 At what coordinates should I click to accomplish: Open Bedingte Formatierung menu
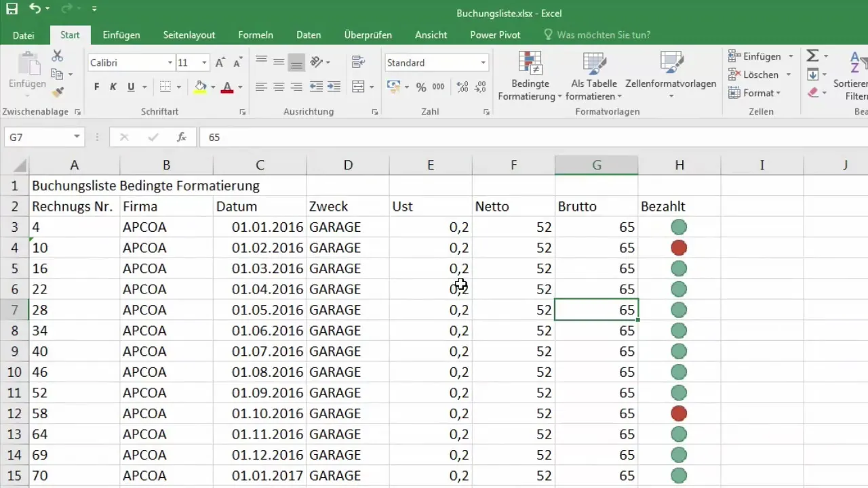coord(530,76)
